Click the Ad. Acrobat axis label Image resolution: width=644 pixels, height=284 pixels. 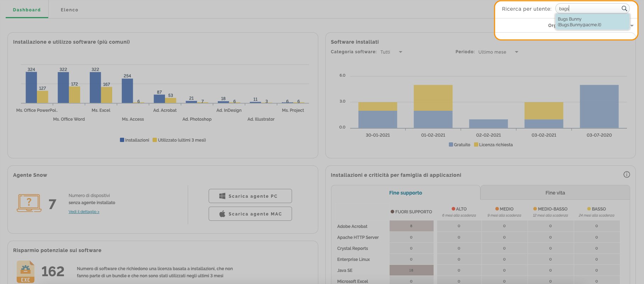coord(165,110)
